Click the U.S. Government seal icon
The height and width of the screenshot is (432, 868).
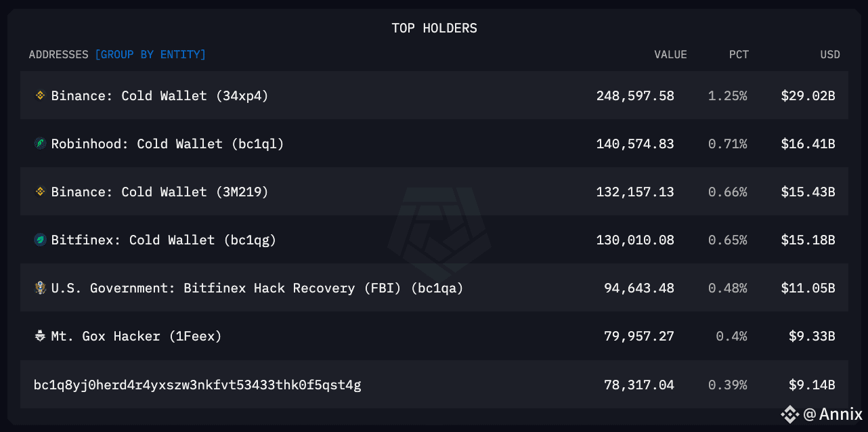(x=40, y=288)
